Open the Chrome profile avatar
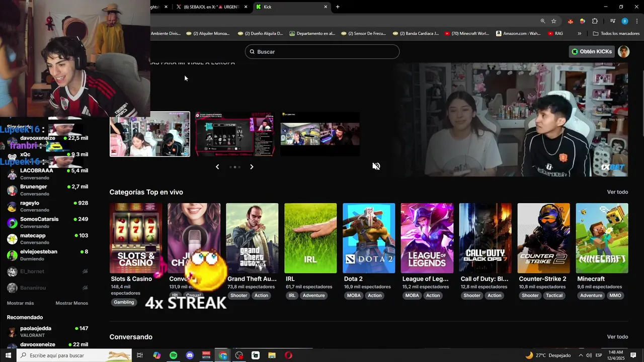 click(x=625, y=21)
